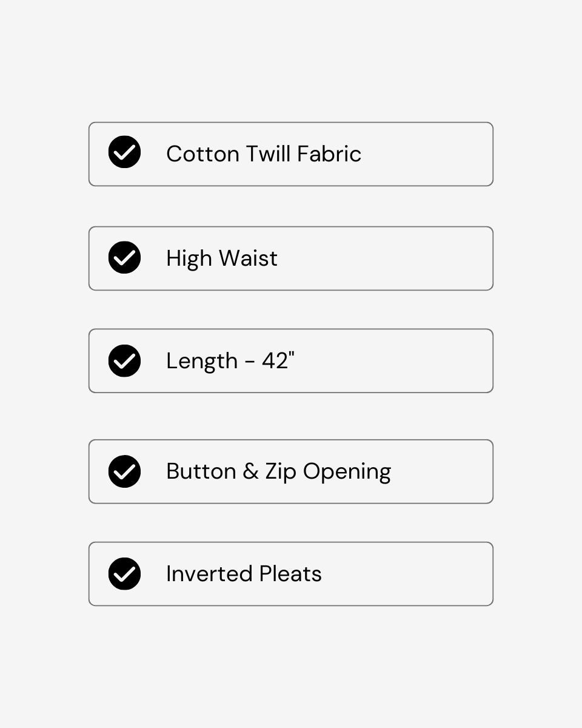This screenshot has width=582, height=728.
Task: Click the word Pleats in the last box
Action: (x=290, y=574)
